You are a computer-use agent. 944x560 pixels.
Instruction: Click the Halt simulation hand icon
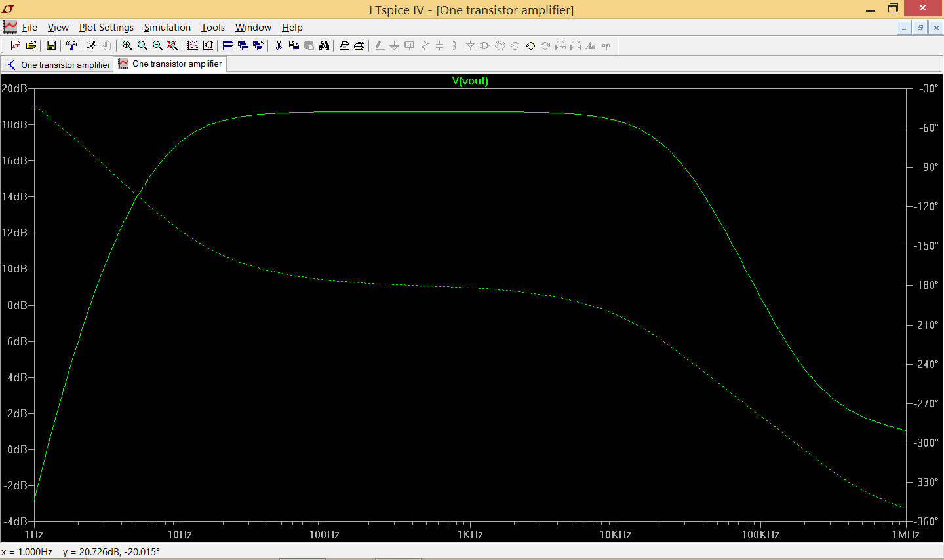point(107,45)
